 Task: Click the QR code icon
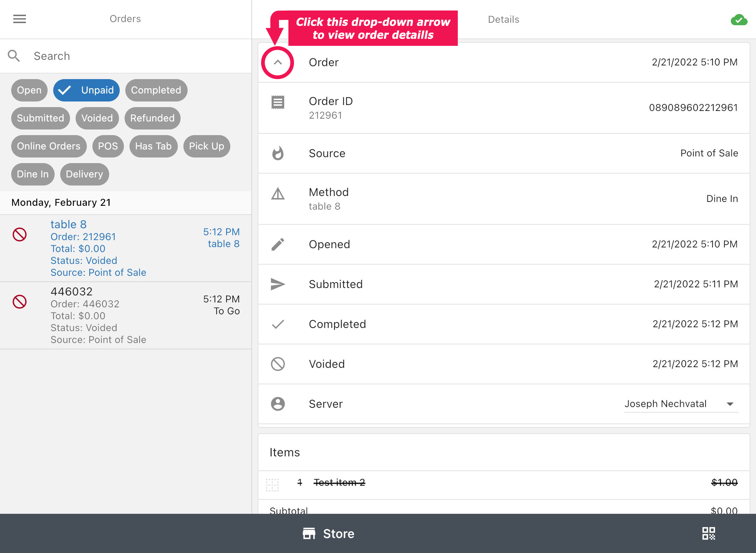click(708, 533)
